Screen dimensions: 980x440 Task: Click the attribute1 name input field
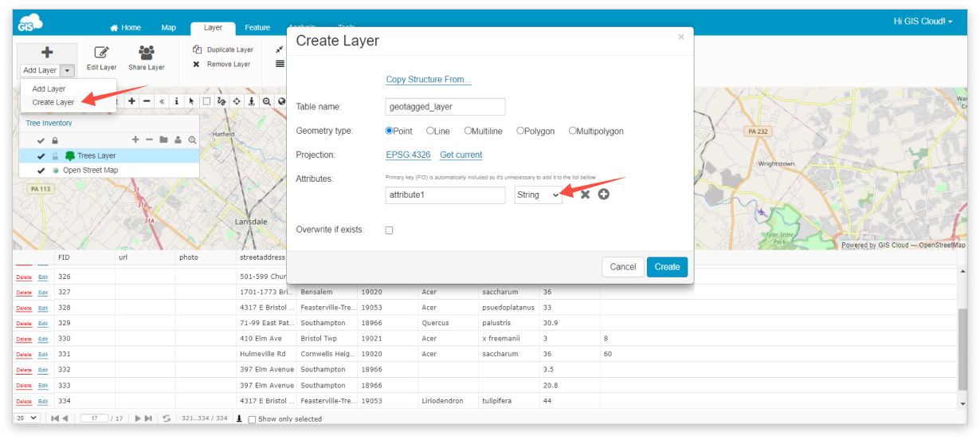pos(445,194)
